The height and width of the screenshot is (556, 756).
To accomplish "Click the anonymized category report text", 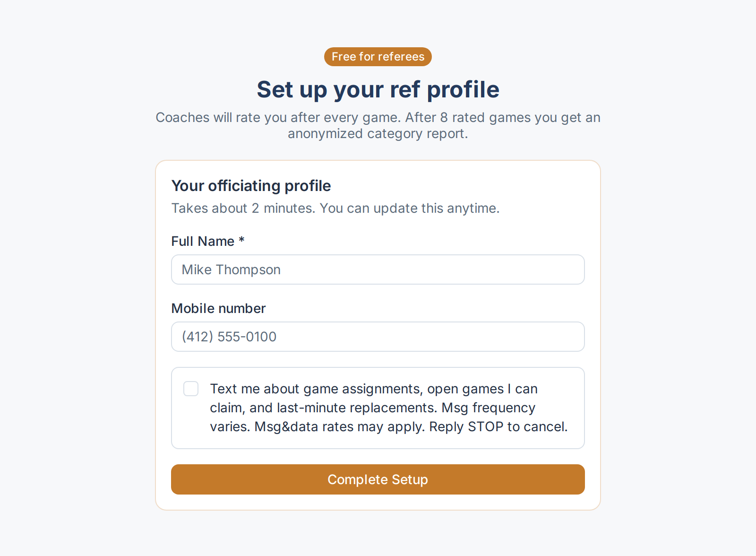I will coord(378,134).
